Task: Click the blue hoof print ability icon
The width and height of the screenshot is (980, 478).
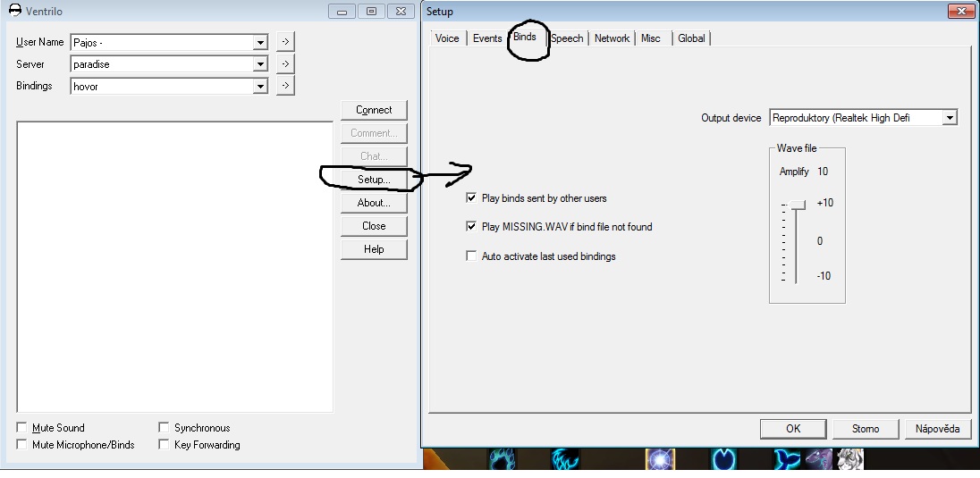Action: (x=723, y=459)
